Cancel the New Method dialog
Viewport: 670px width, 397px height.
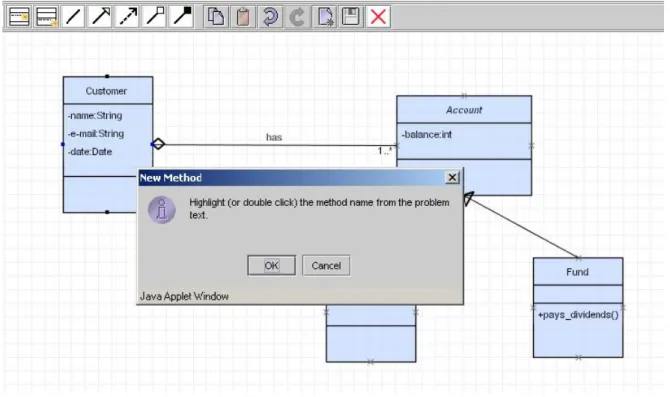point(326,265)
